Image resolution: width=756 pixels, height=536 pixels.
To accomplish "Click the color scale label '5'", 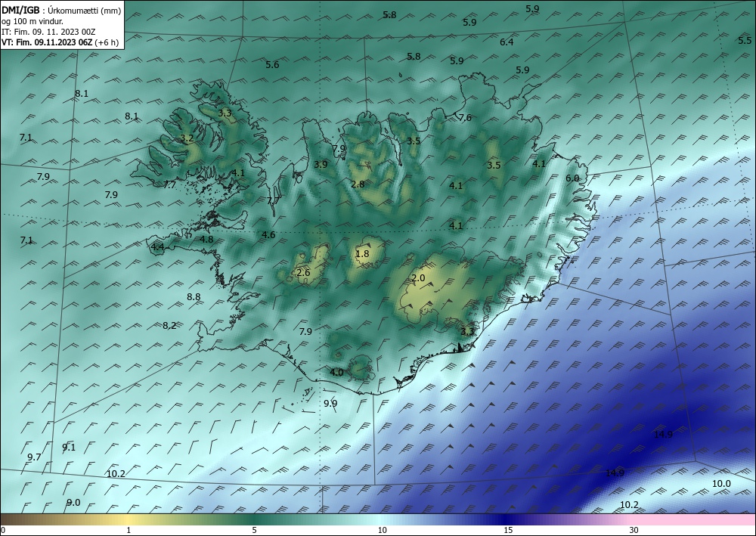I will click(254, 530).
